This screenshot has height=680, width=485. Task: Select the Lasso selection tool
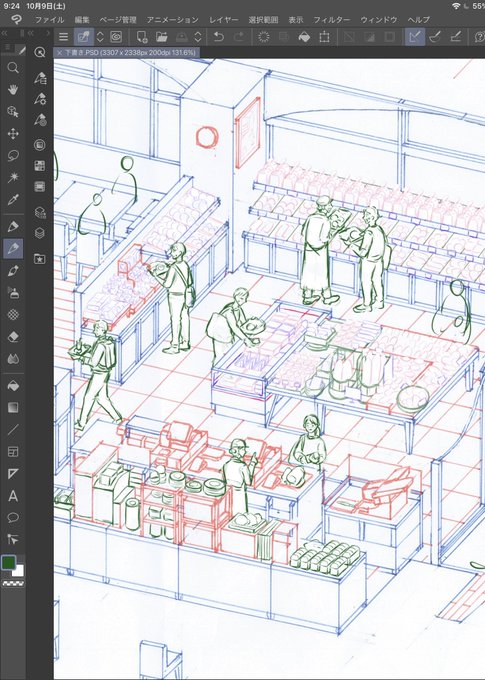tap(13, 155)
